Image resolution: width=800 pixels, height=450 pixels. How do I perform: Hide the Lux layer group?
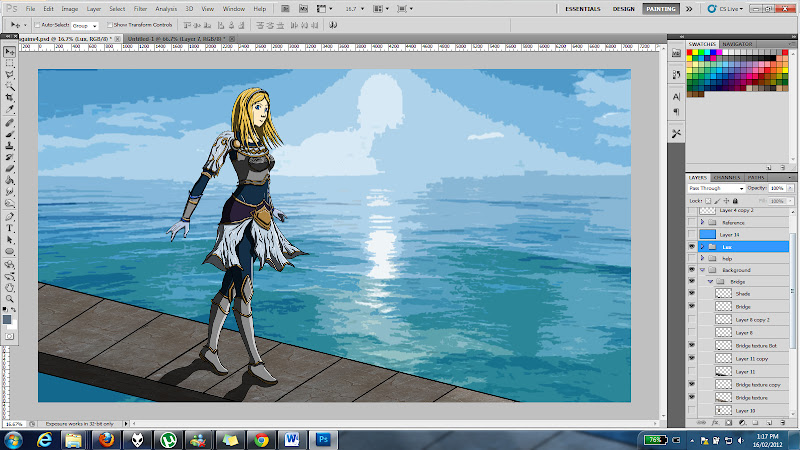pos(691,246)
